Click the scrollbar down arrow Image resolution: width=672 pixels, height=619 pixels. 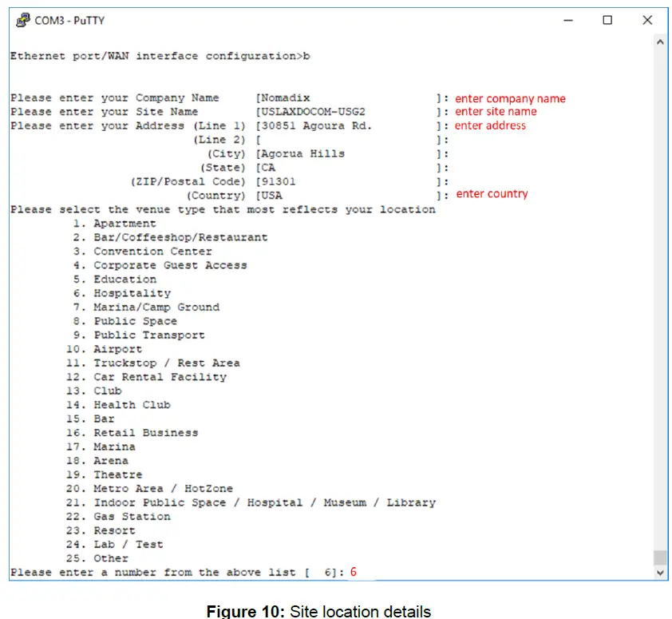[660, 573]
